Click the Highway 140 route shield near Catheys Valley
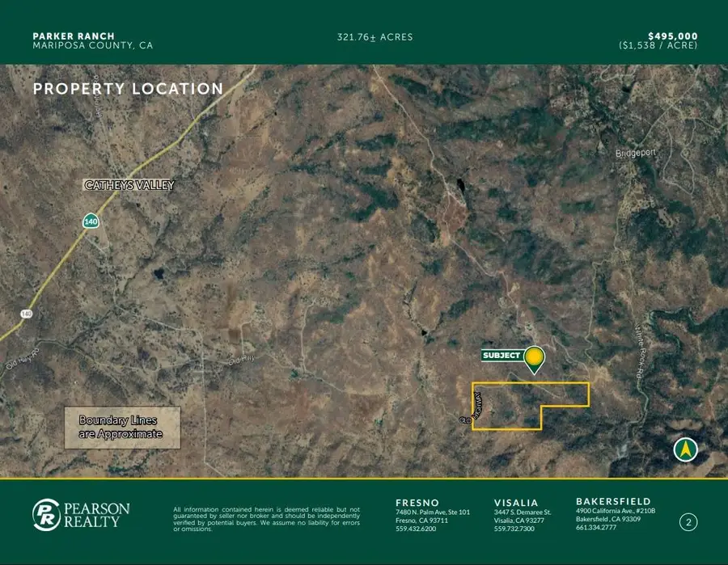This screenshot has height=565, width=728. [91, 219]
